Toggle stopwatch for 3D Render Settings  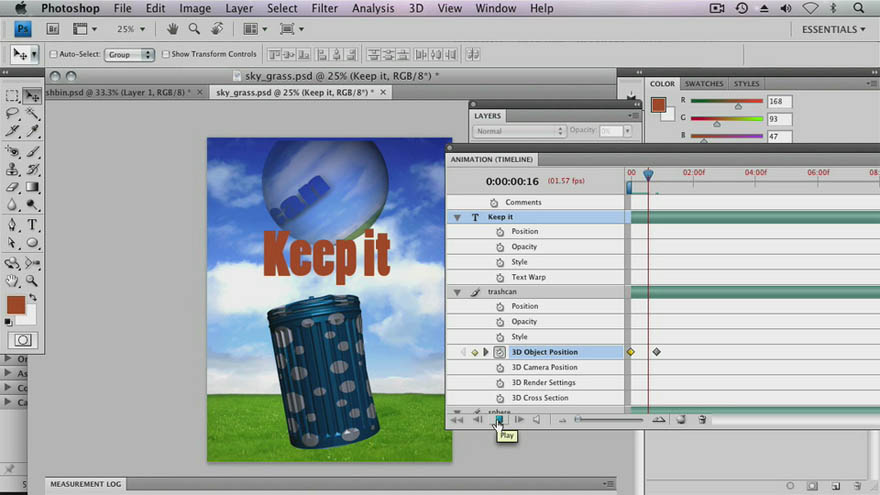[x=500, y=383]
